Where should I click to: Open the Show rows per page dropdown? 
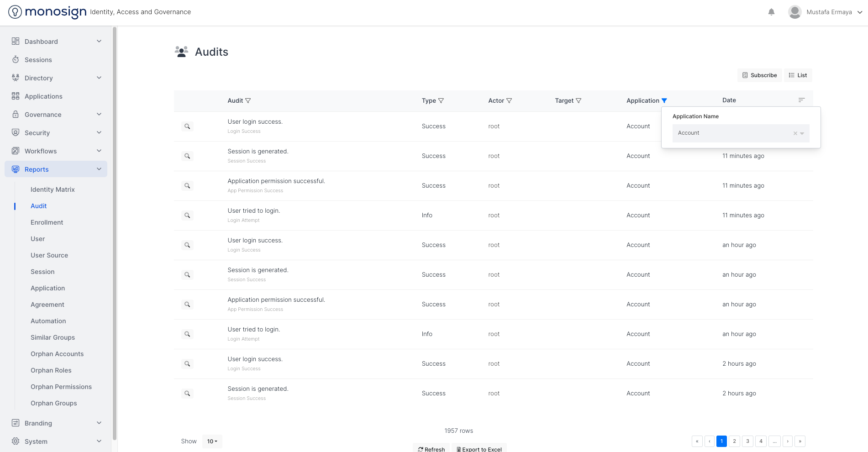pos(212,441)
